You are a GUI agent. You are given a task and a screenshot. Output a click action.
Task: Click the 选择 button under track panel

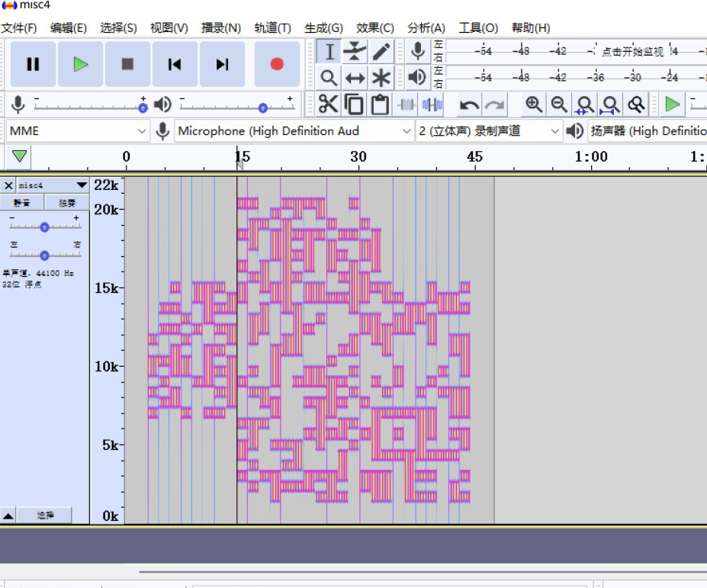click(x=45, y=516)
